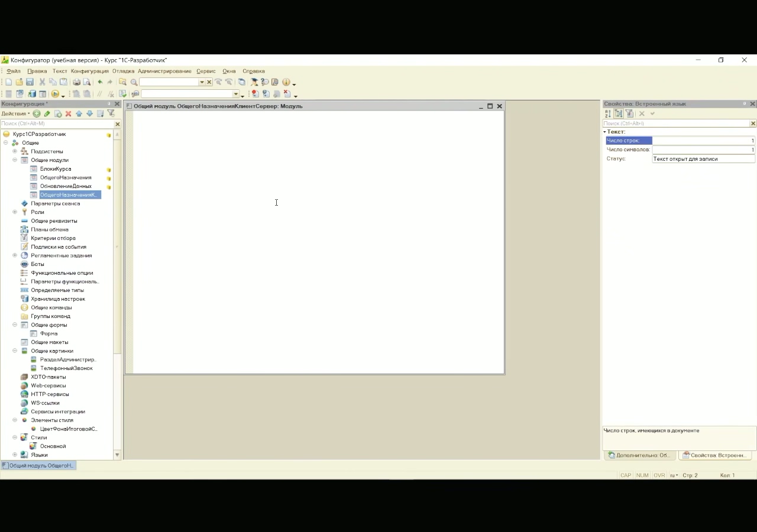The image size is (757, 532).
Task: Click the Число символов property row
Action: (x=680, y=150)
